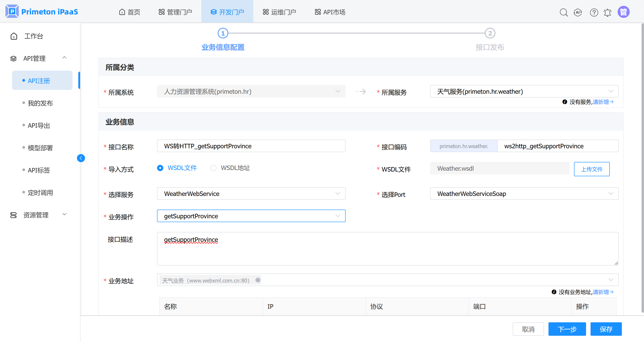Viewport: 644px width, 342px height.
Task: Select the WSDL文件 radio button
Action: (x=160, y=168)
